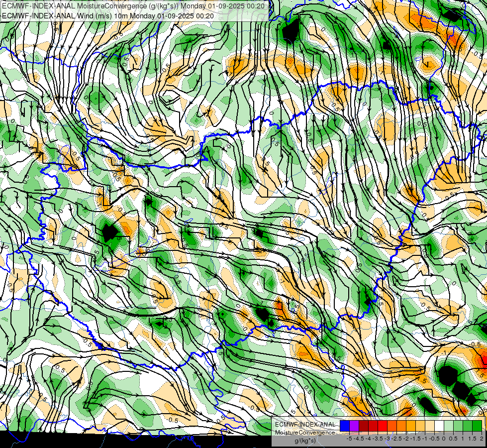Image resolution: width=487 pixels, height=448 pixels.
Task: Click the purple swatch in the legend
Action: 354,426
